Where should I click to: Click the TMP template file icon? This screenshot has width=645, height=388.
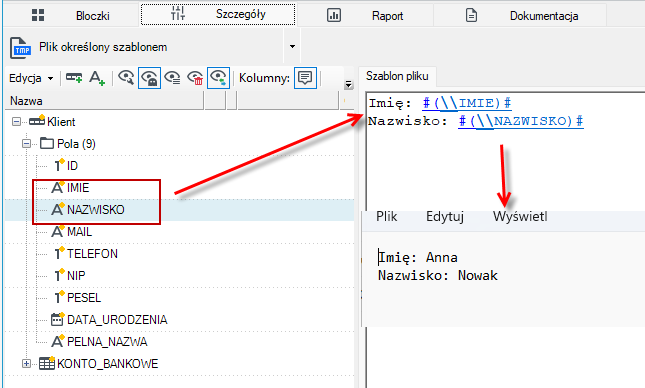[x=20, y=48]
